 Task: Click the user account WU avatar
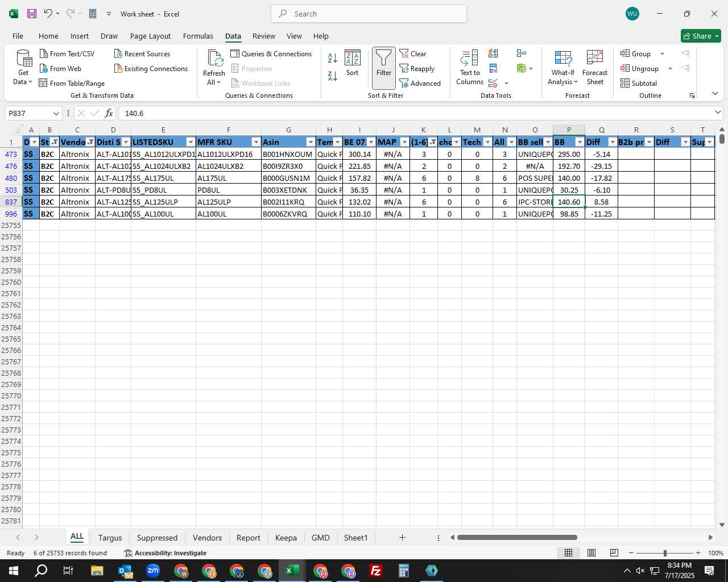coord(632,14)
